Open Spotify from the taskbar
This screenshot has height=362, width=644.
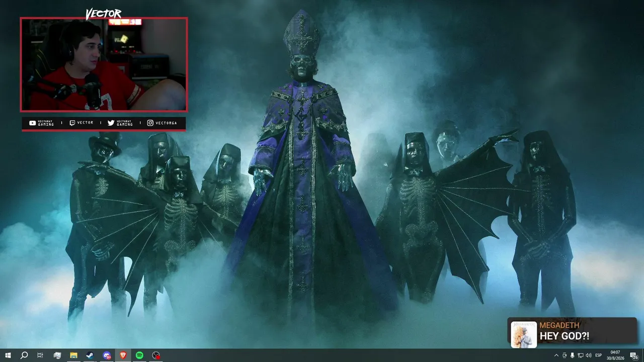[139, 355]
